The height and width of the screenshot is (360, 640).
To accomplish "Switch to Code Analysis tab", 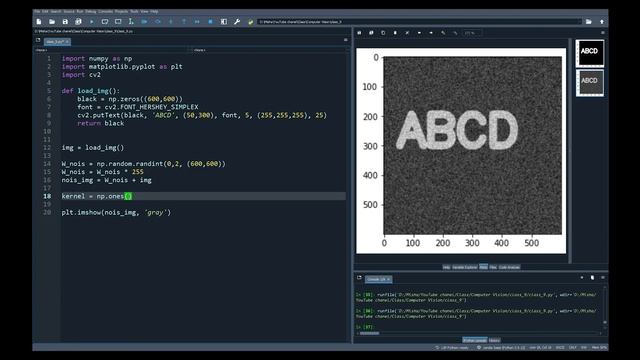I will tap(509, 267).
